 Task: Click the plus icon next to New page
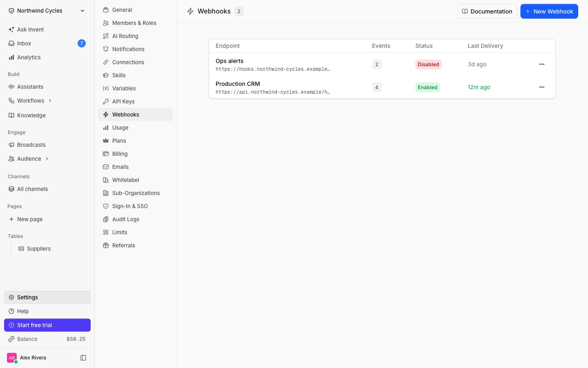tap(11, 219)
